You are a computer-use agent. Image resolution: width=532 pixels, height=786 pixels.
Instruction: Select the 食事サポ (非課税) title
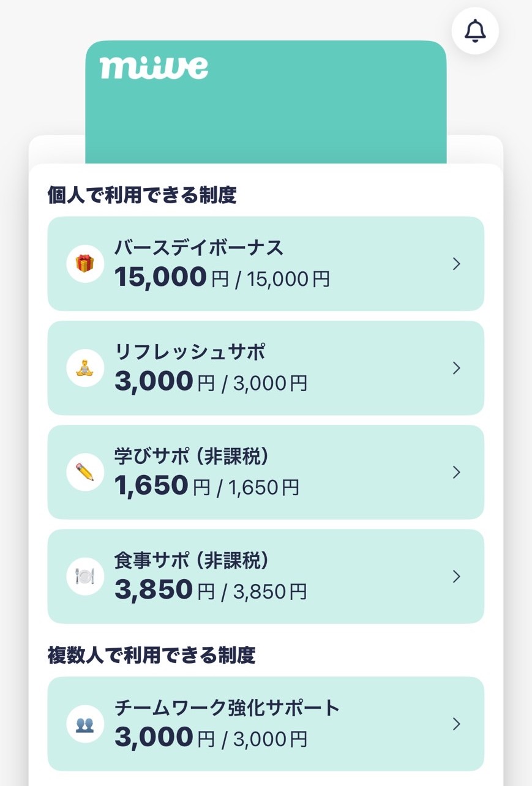192,560
